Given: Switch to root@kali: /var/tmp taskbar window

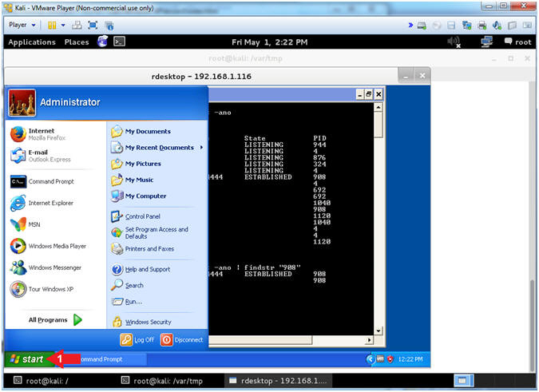Looking at the screenshot, I should (162, 381).
